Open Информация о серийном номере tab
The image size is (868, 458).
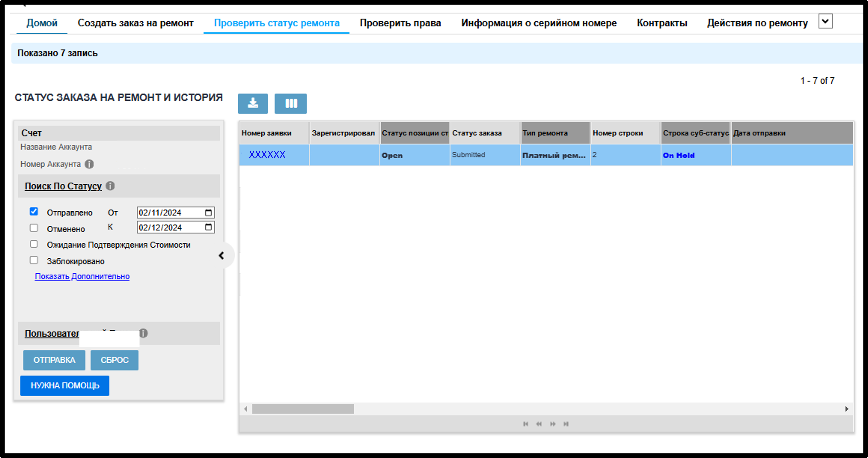(539, 23)
